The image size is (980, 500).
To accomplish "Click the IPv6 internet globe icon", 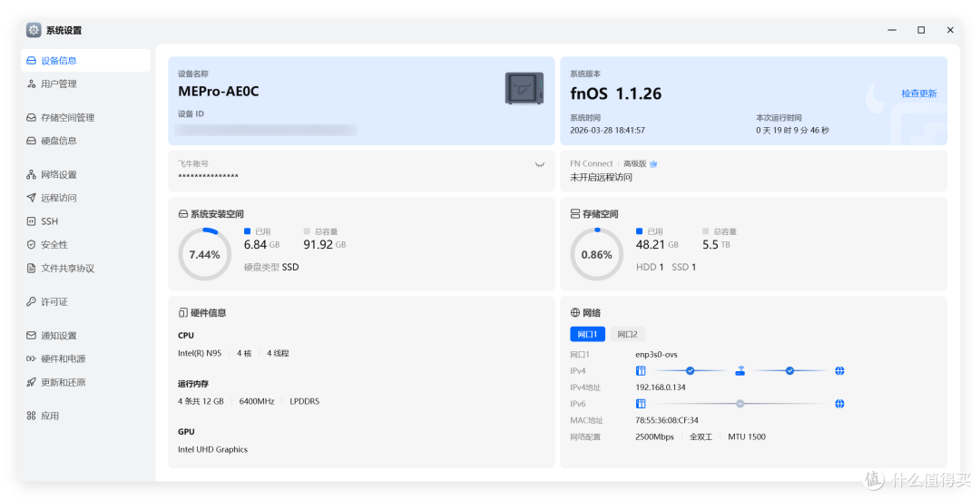I will 839,404.
